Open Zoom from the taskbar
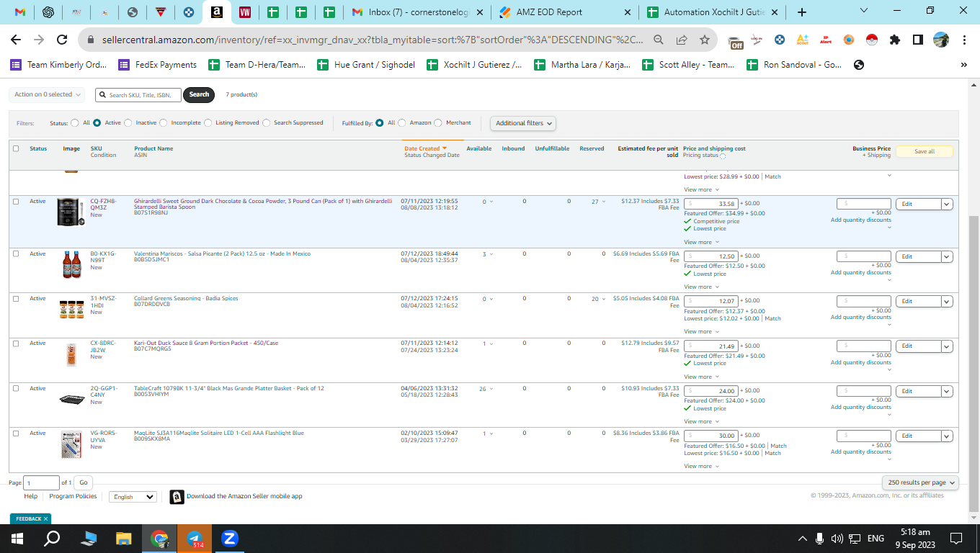Viewport: 980px width, 553px height. (x=230, y=538)
